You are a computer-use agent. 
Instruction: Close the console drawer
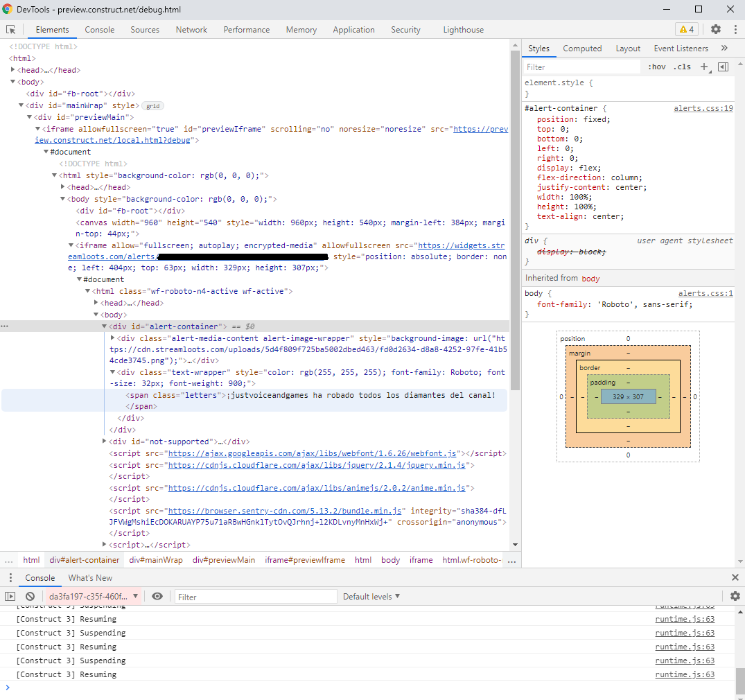point(735,577)
